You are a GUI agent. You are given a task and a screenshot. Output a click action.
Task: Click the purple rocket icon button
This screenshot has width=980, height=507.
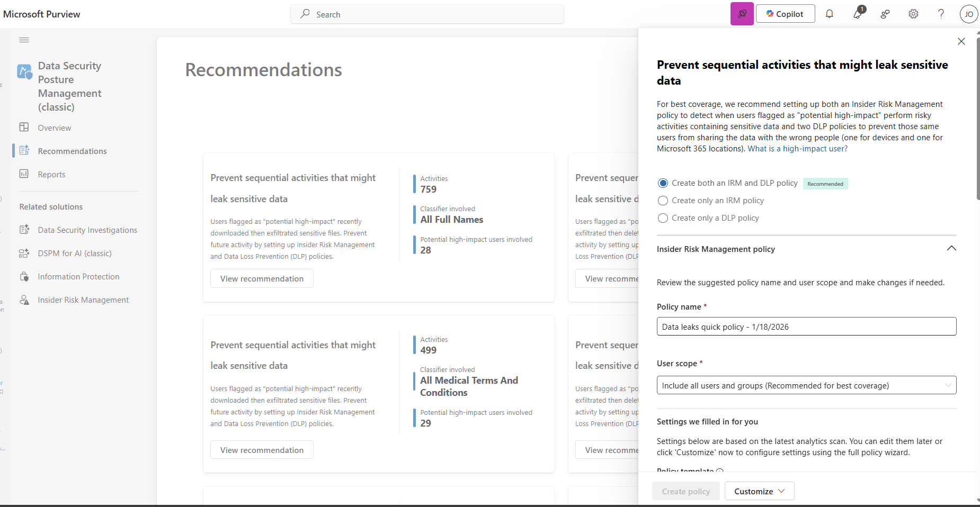pyautogui.click(x=742, y=14)
